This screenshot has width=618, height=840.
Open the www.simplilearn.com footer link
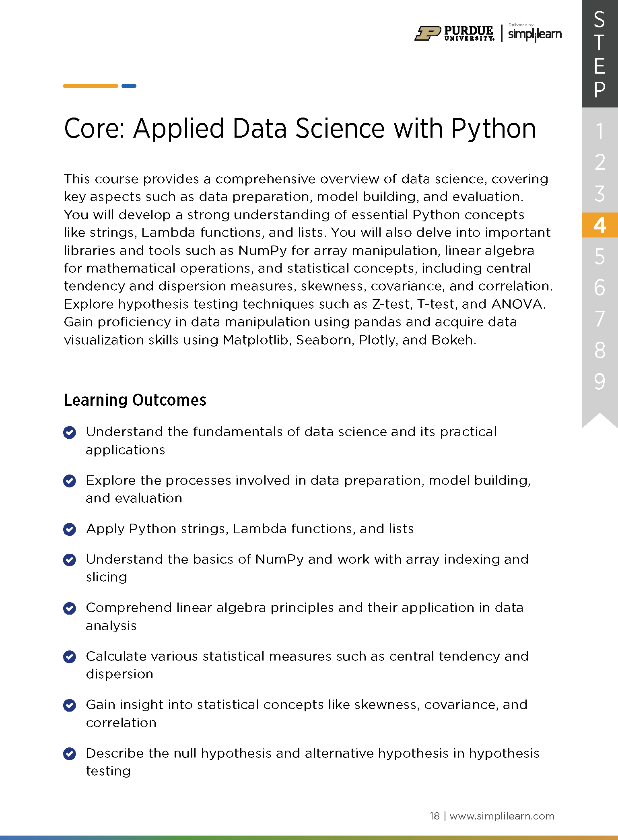pyautogui.click(x=502, y=816)
